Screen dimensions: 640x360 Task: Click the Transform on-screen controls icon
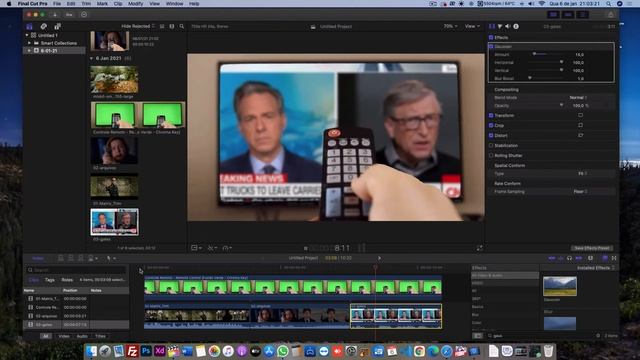coord(580,116)
